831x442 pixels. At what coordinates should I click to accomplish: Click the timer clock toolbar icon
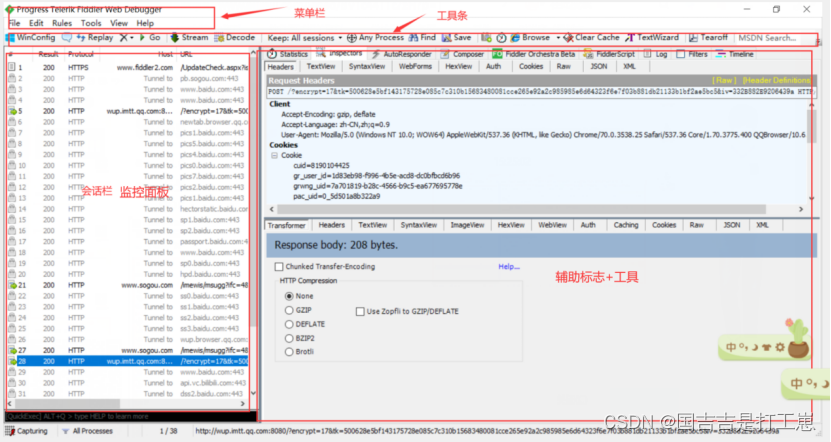coord(501,38)
